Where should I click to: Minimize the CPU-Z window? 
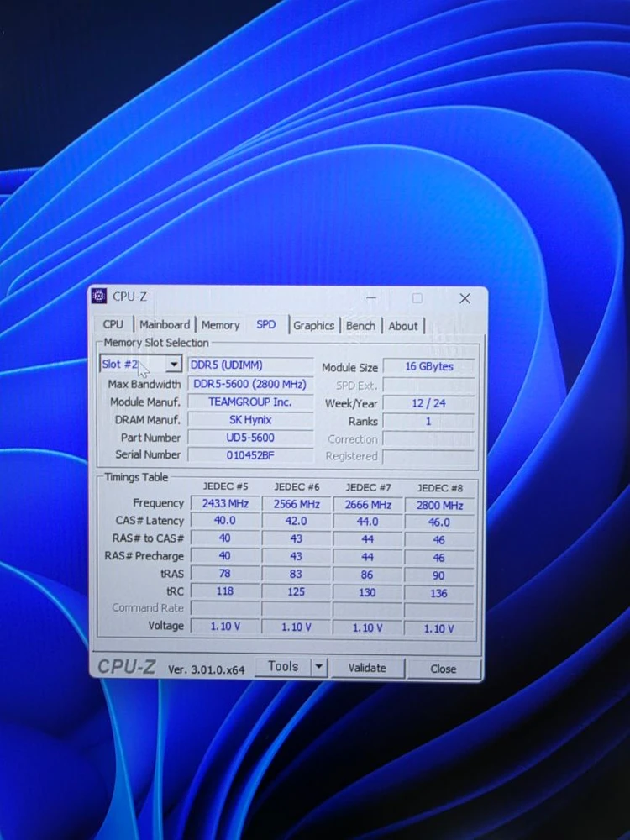pyautogui.click(x=371, y=298)
